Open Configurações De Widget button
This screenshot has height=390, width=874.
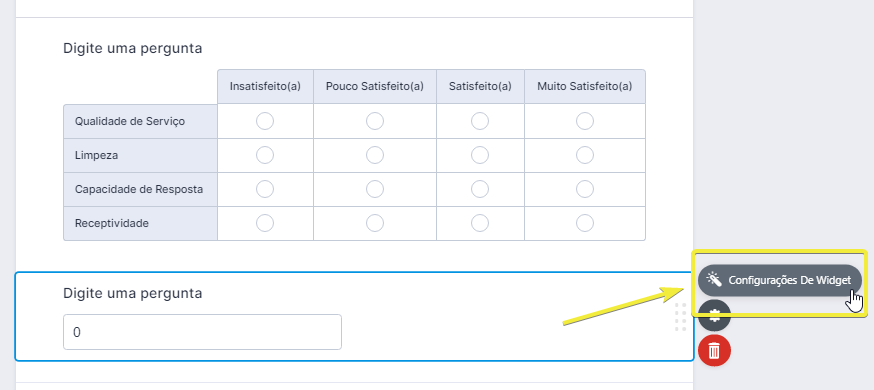click(780, 280)
